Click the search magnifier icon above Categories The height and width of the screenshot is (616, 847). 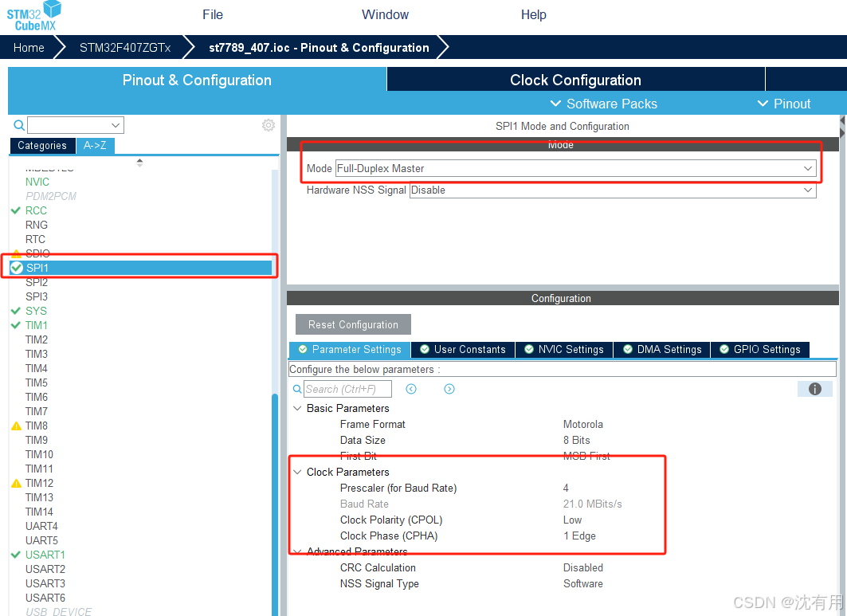click(19, 125)
